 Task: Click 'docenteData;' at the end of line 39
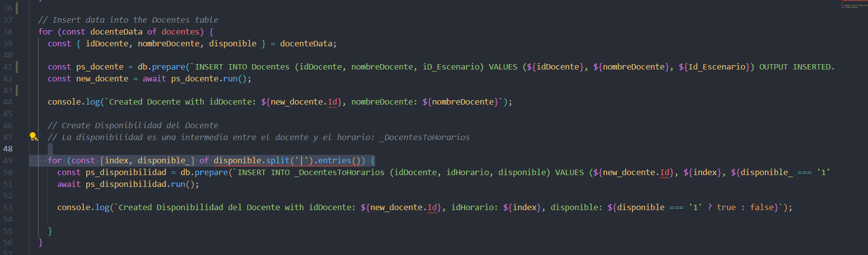tap(308, 43)
